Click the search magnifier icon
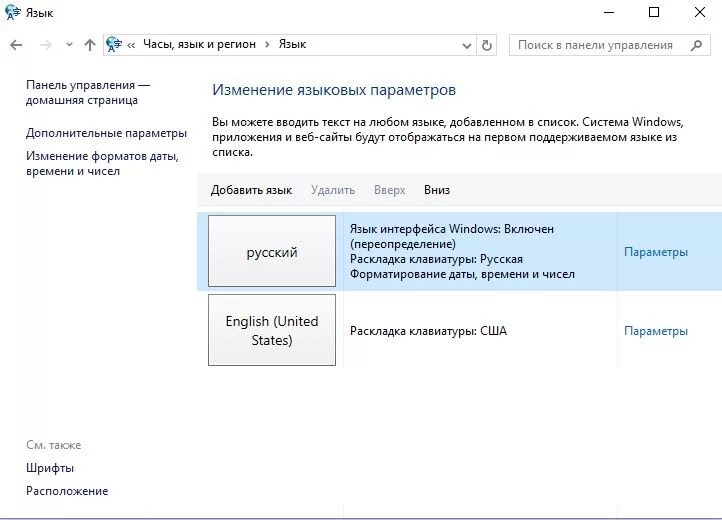 [697, 45]
